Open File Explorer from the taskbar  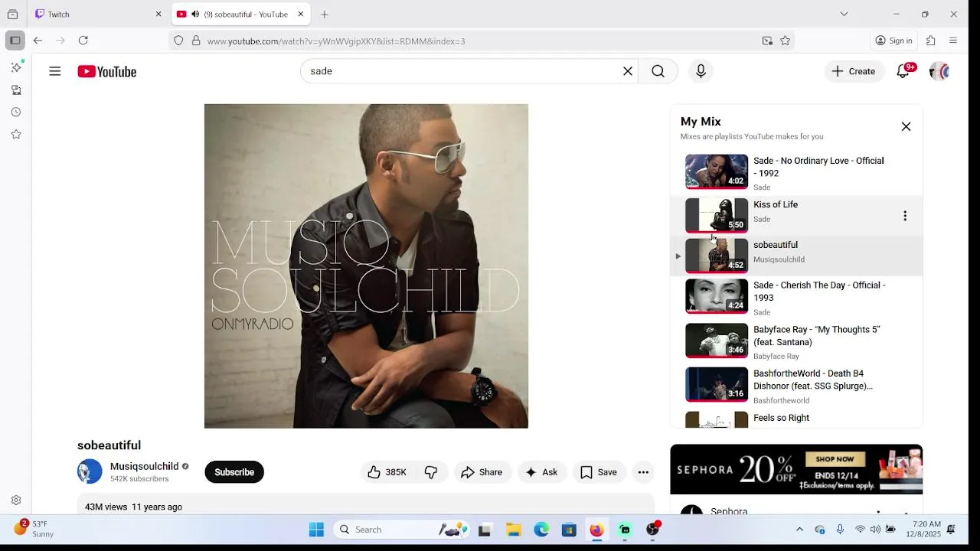coord(514,530)
